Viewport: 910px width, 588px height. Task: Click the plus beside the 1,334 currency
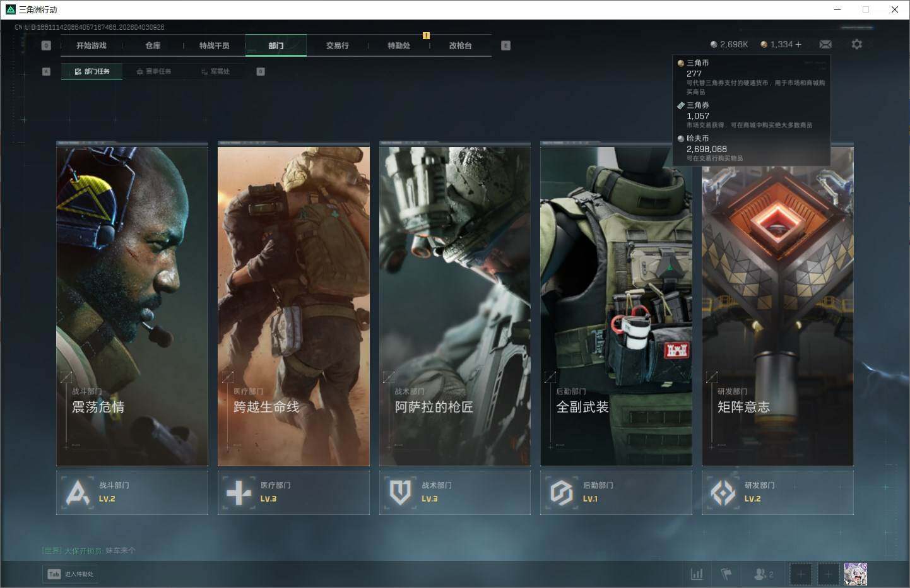(798, 44)
